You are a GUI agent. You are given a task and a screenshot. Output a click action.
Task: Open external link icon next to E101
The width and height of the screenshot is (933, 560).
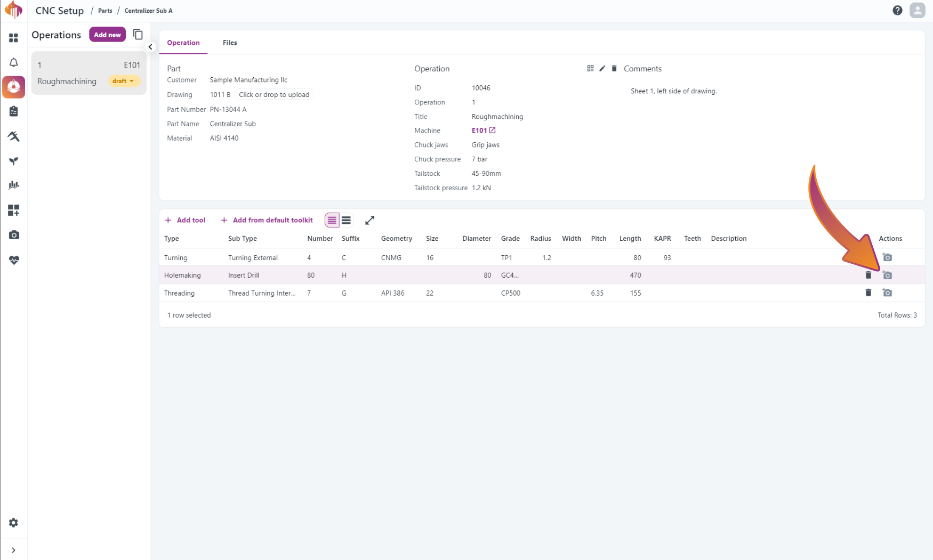[492, 130]
